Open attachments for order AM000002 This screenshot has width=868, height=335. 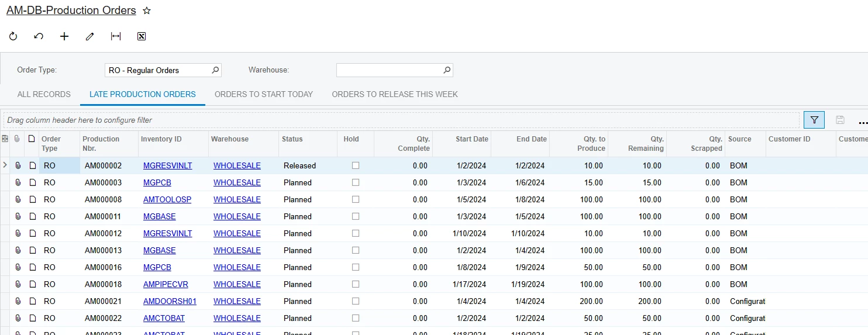(x=18, y=165)
